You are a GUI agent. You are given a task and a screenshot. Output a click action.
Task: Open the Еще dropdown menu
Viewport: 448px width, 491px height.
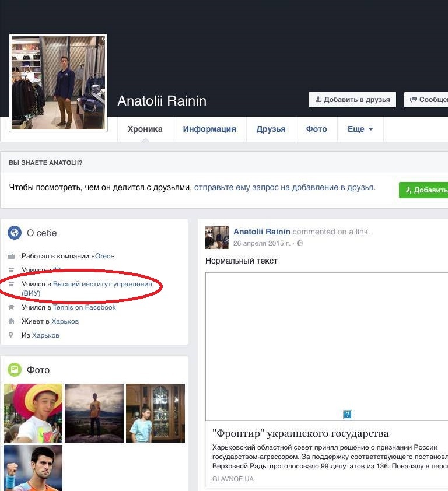(x=360, y=129)
